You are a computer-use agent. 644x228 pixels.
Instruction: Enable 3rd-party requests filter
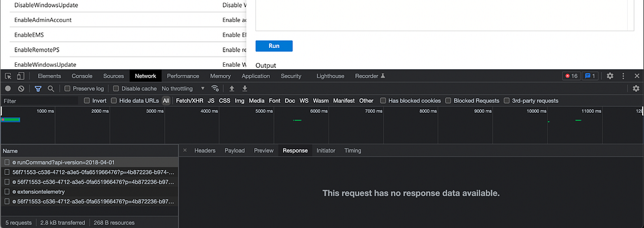coord(507,101)
